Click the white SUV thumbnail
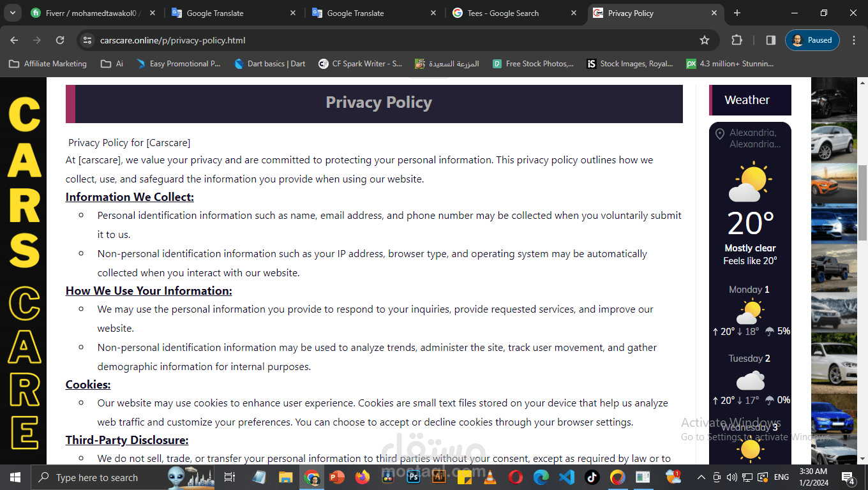868x490 pixels. point(834,142)
